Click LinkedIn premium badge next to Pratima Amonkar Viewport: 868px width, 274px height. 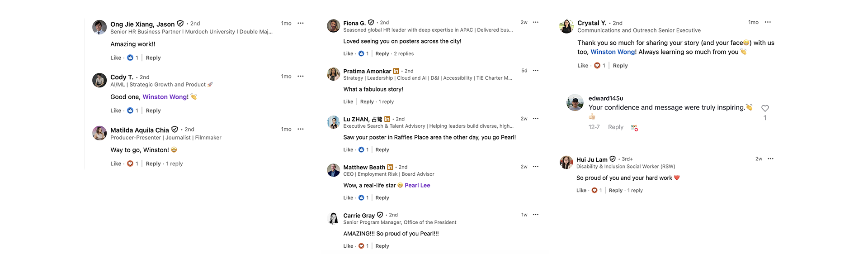(x=396, y=71)
